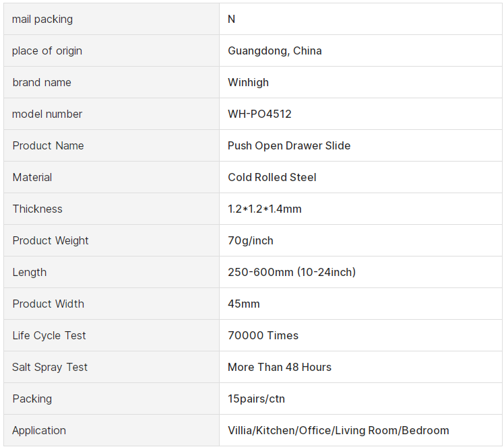Viewport: 504px width, 447px height.
Task: Select the 'Cold Rolled Steel' material value
Action: 272,178
